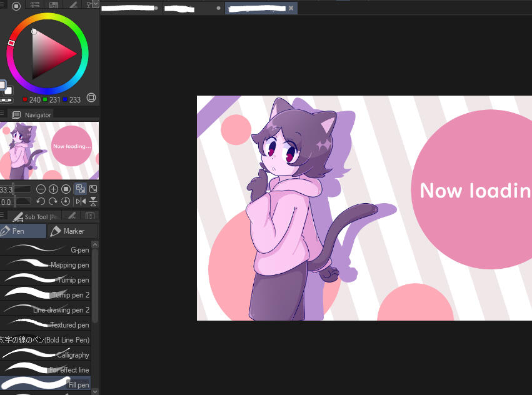Click the Navigator preview thumbnail

pos(49,150)
